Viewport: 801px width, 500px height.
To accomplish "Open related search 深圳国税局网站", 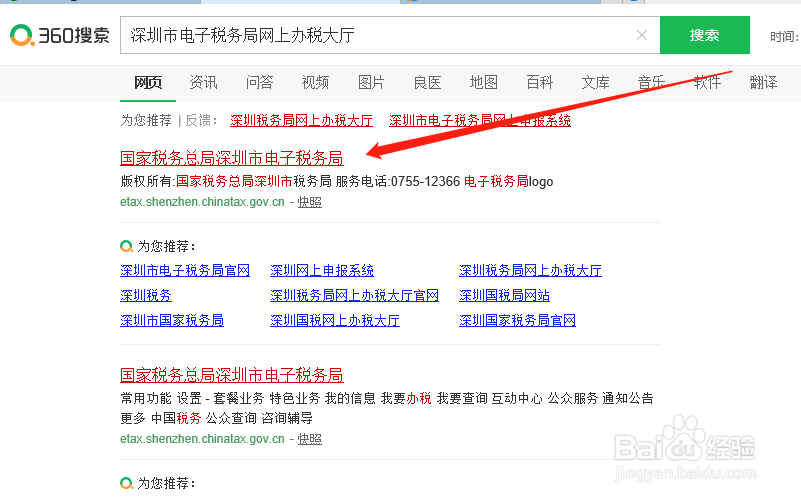I will tap(504, 295).
